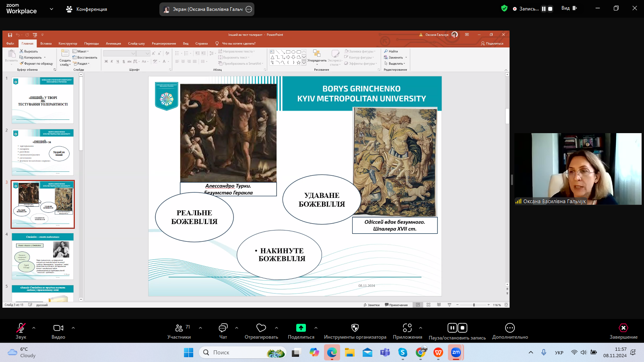This screenshot has height=362, width=644.
Task: Open Host tools shield icon
Action: tap(355, 328)
